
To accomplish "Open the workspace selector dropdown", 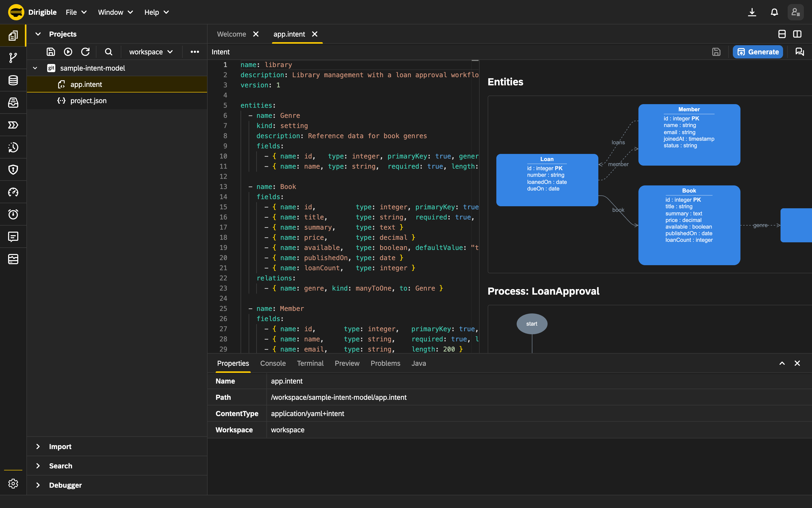I will (x=151, y=52).
